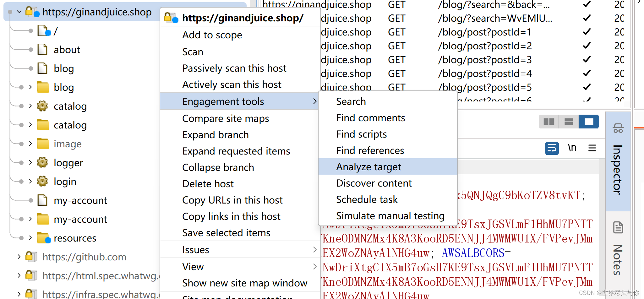Image resolution: width=644 pixels, height=299 pixels.
Task: Click the about page file icon
Action: [42, 50]
